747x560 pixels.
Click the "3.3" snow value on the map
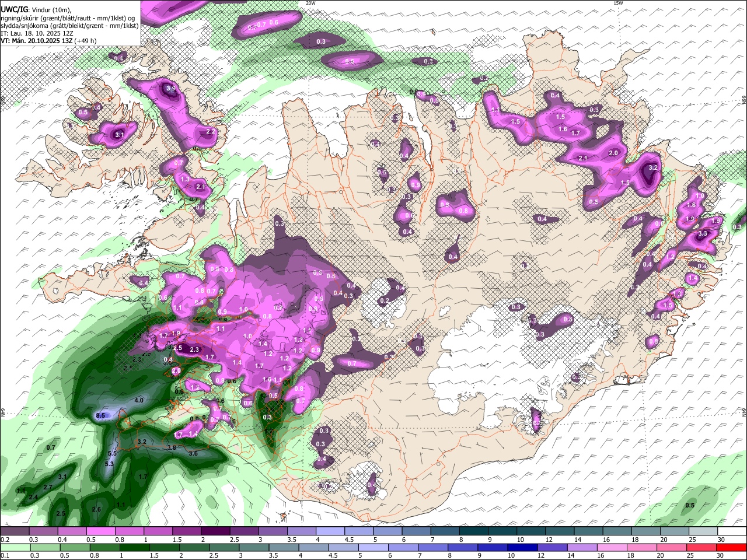click(x=703, y=234)
